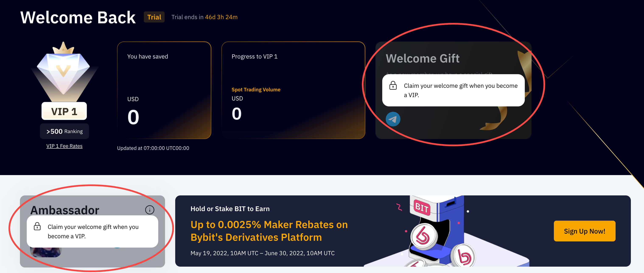Click the VIP 1 level badge
644x273 pixels.
[x=64, y=111]
